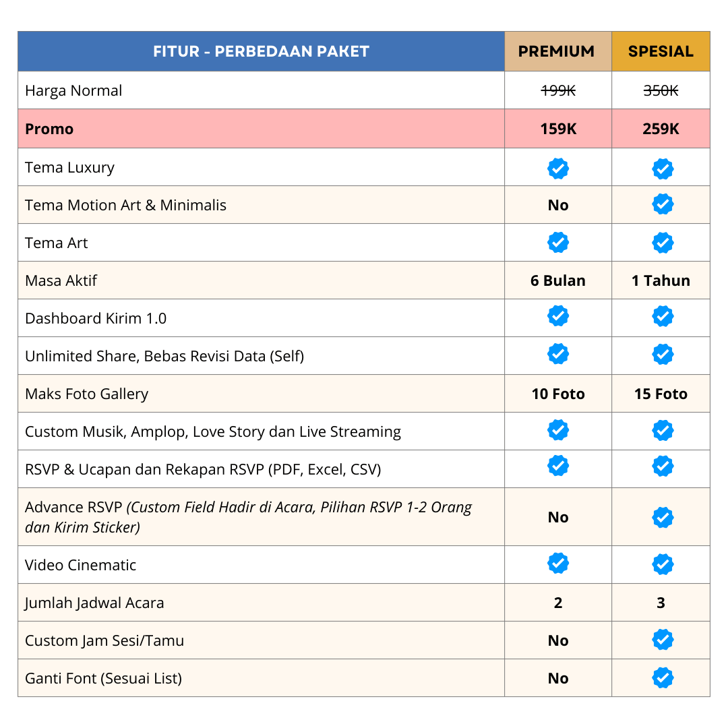The width and height of the screenshot is (728, 728).
Task: Click Spesial checkmark for Custom Musik row
Action: tap(663, 430)
